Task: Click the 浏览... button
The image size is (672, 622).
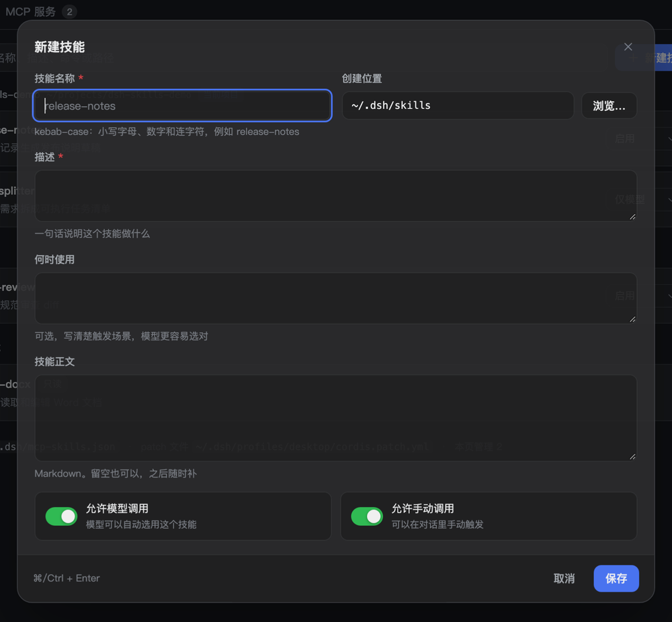Action: tap(609, 106)
